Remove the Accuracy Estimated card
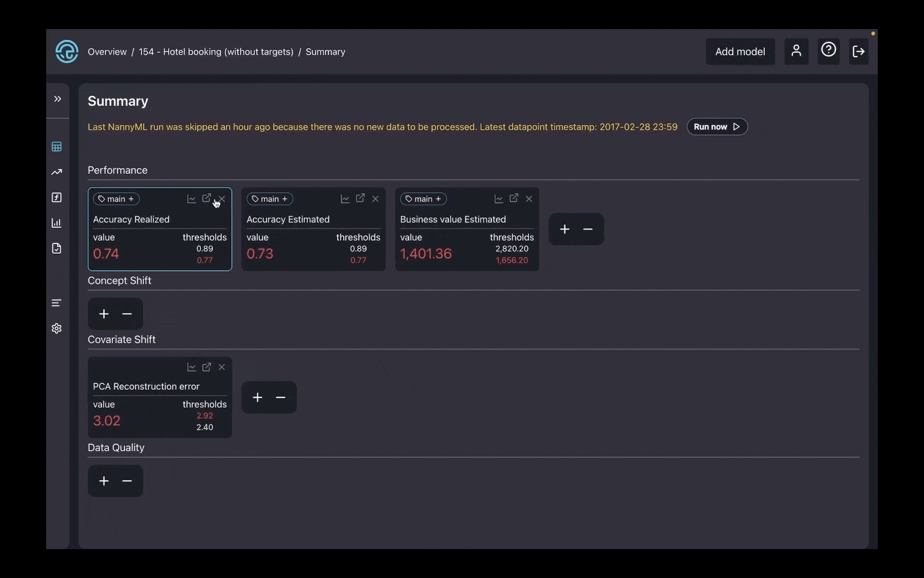This screenshot has height=578, width=924. [x=375, y=199]
